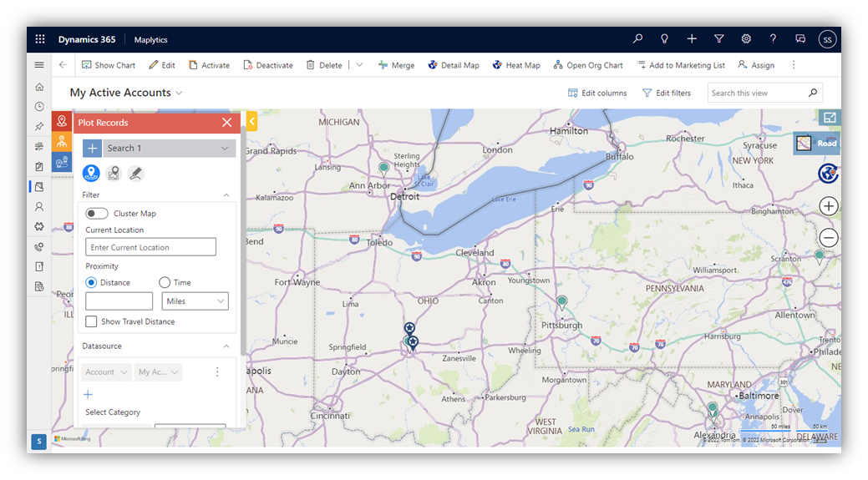Select the Distance radio button
The width and height of the screenshot is (868, 480).
[91, 283]
